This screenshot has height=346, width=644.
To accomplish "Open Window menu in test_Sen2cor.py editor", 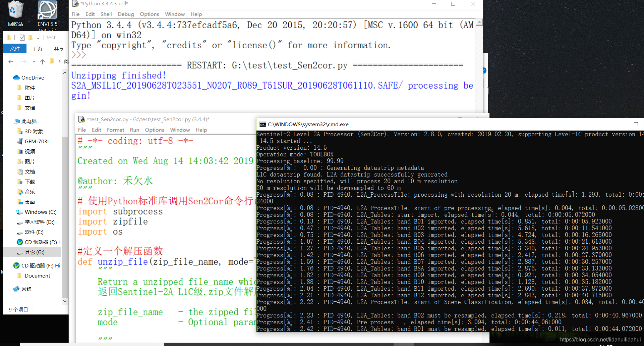I will coord(180,130).
